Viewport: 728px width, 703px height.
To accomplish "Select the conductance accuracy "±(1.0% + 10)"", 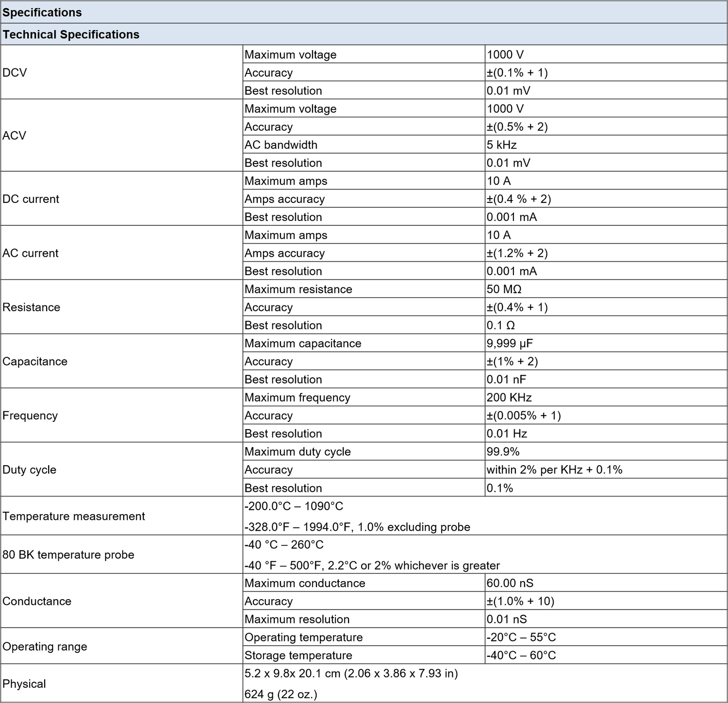I will coord(520,601).
